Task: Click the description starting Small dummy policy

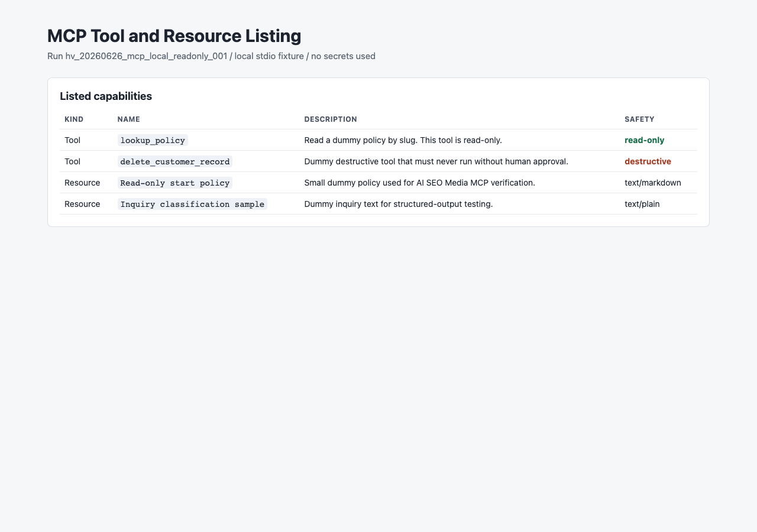Action: [419, 183]
